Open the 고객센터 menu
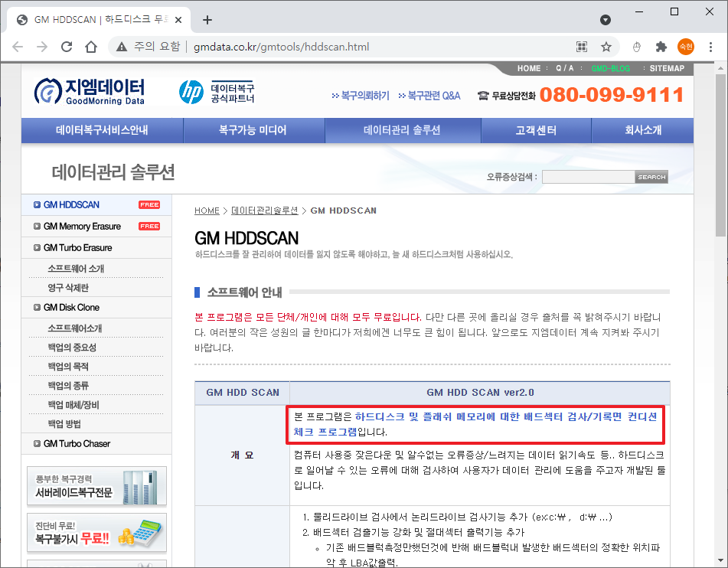 536,130
